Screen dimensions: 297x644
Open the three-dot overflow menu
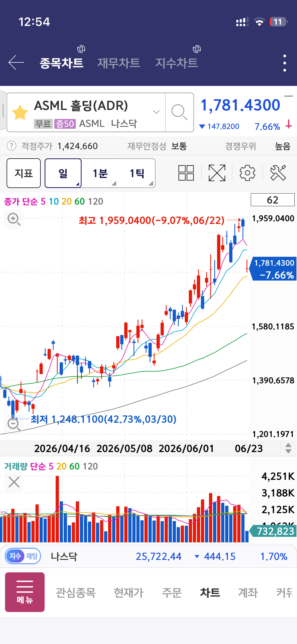click(x=285, y=63)
